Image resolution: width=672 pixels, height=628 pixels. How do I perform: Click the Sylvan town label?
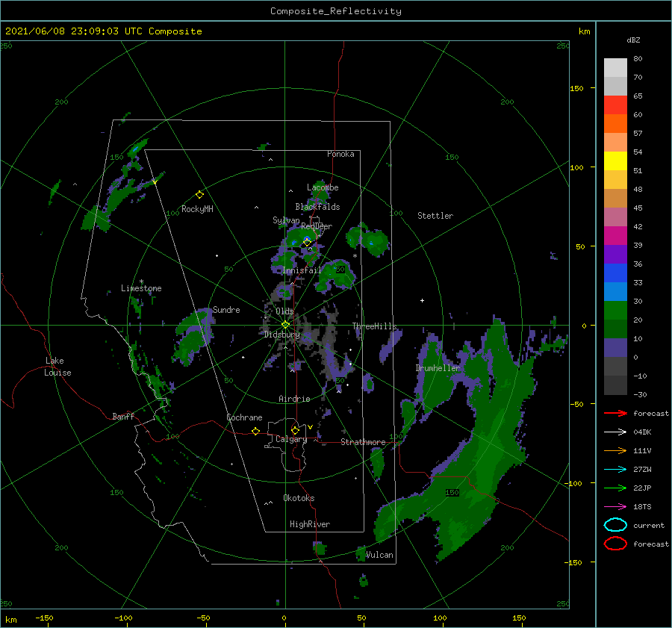pos(286,220)
